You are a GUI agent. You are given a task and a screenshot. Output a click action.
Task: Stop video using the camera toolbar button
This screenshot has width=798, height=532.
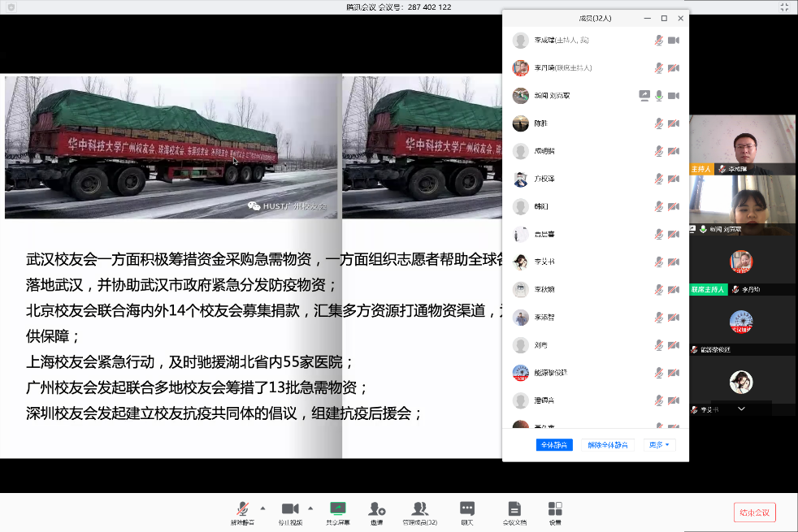click(289, 512)
